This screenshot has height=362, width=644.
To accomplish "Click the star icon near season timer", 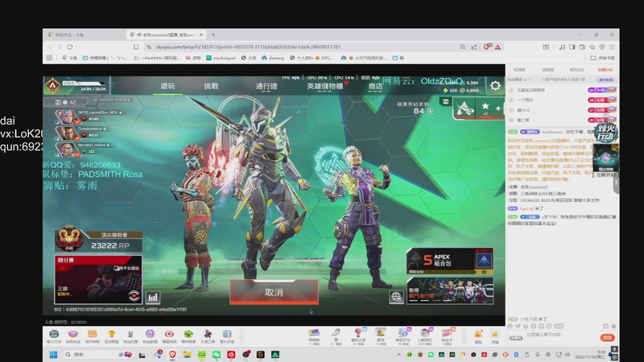I will 485,108.
